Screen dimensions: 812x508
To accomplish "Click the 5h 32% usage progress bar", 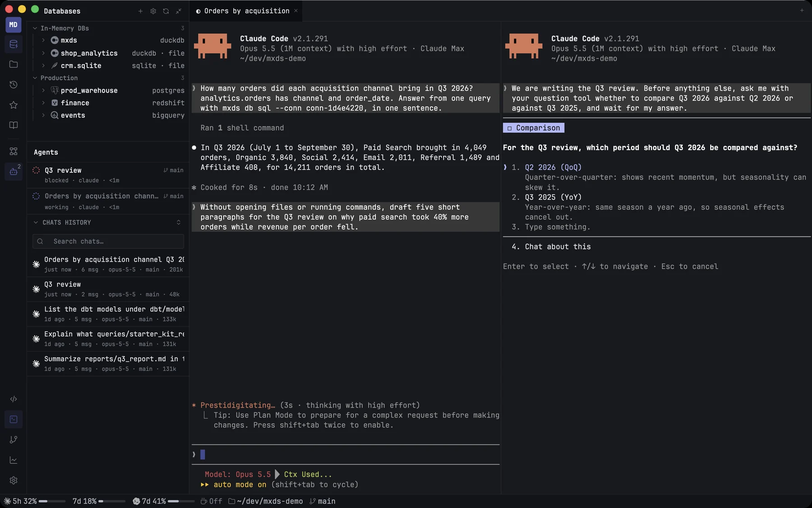I will 52,501.
